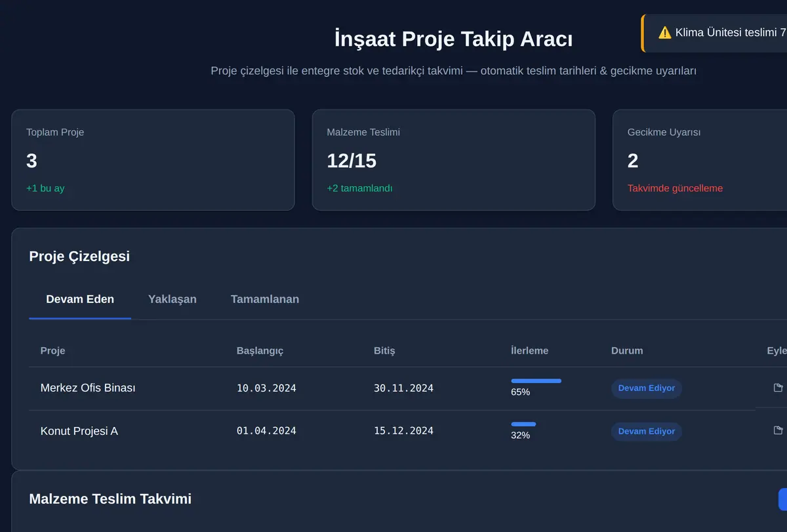Open the Toplam Proje summary card
The image size is (787, 532).
pyautogui.click(x=153, y=160)
